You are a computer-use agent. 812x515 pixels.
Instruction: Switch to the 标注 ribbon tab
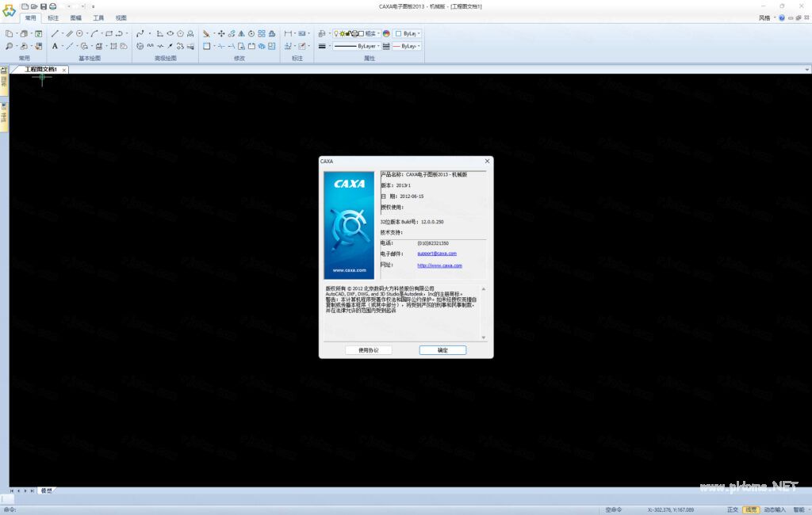53,17
